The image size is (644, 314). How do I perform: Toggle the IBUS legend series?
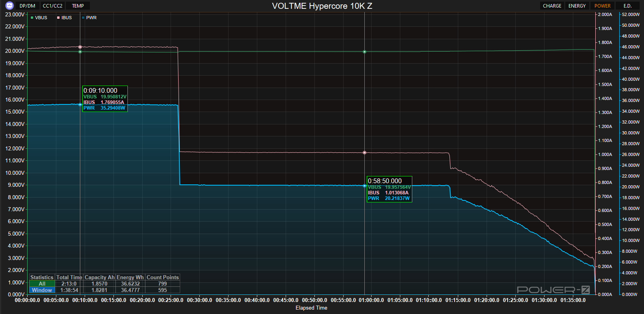64,18
